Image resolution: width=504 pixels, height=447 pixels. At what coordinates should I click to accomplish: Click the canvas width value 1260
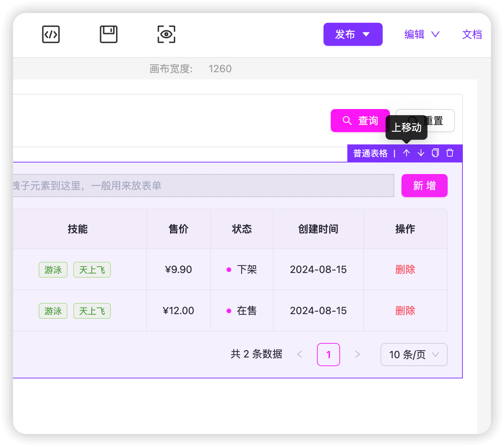point(220,69)
